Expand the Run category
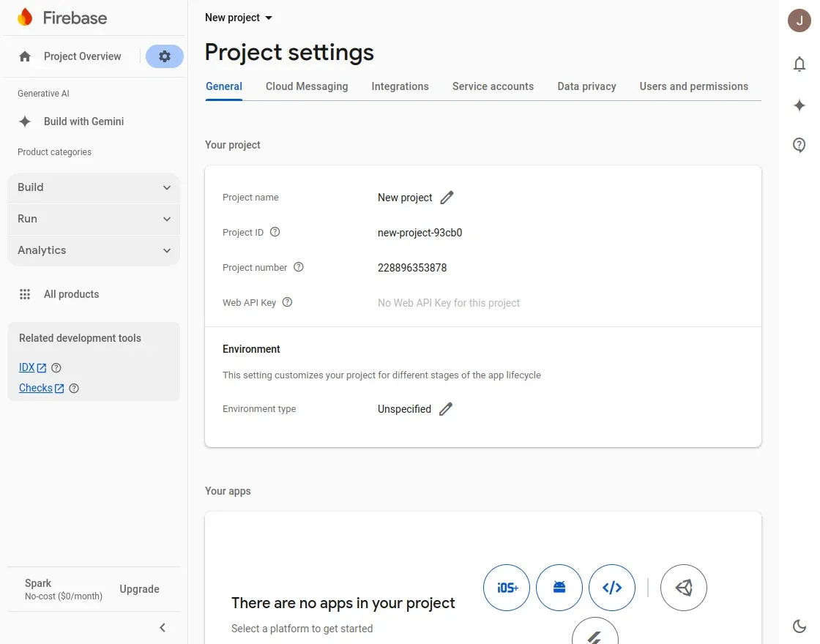 pyautogui.click(x=94, y=219)
